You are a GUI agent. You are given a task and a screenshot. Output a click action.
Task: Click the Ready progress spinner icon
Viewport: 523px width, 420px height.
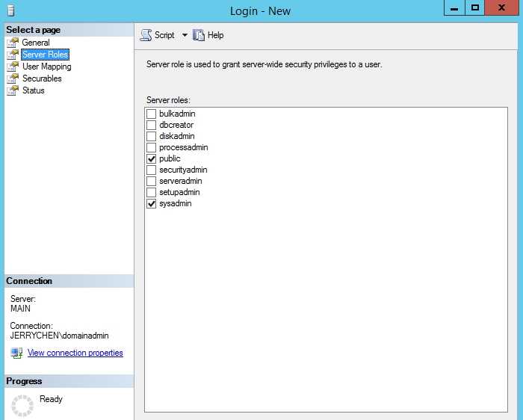point(22,406)
